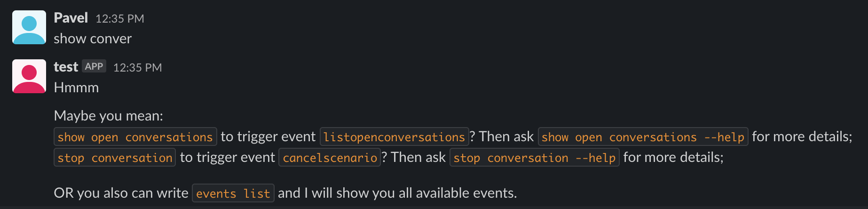Click 'stop conversation --help' code snippet
This screenshot has width=868, height=209.
coord(534,158)
